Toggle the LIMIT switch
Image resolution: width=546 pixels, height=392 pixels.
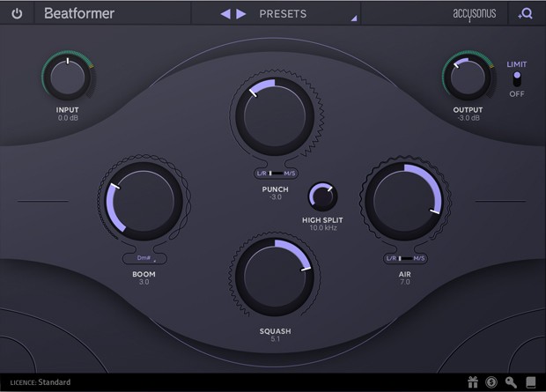point(517,79)
